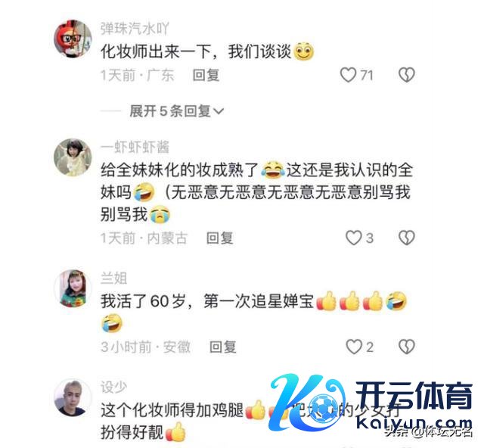Screen dimensions: 484x448
Task: Click the chevron next to 展开5条回复
Action: 219,111
